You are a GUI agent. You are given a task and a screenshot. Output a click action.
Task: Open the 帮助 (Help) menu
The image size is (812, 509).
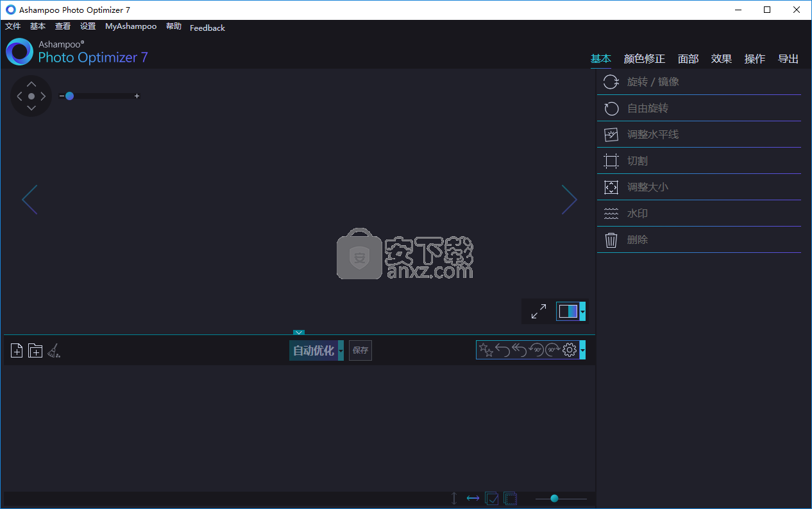click(174, 26)
